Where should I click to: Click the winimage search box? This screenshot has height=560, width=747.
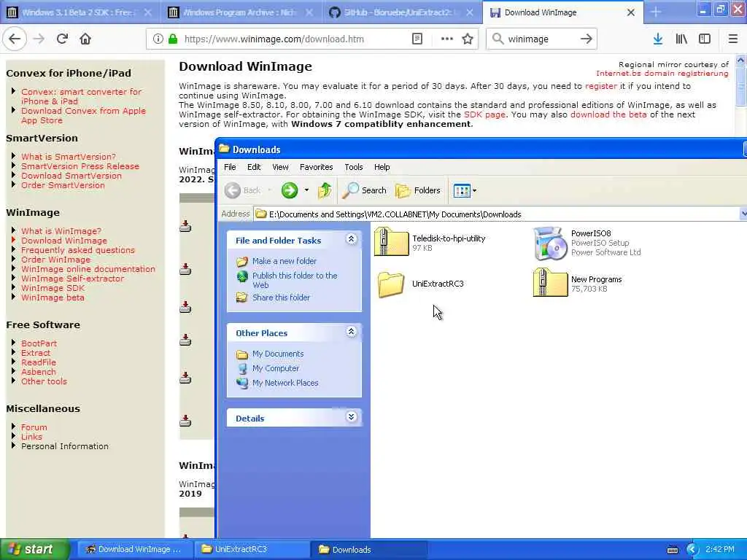point(541,39)
